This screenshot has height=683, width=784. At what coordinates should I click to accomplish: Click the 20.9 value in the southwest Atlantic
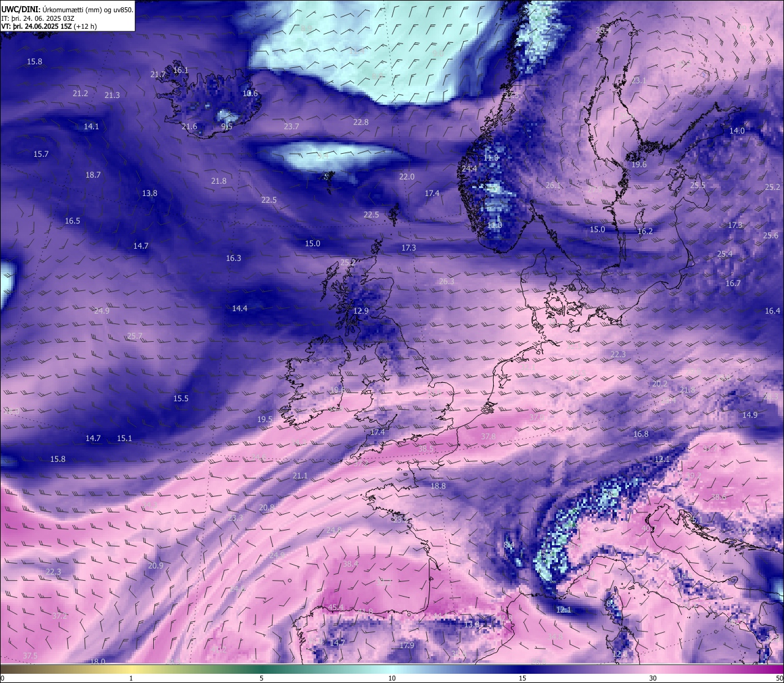coord(156,566)
